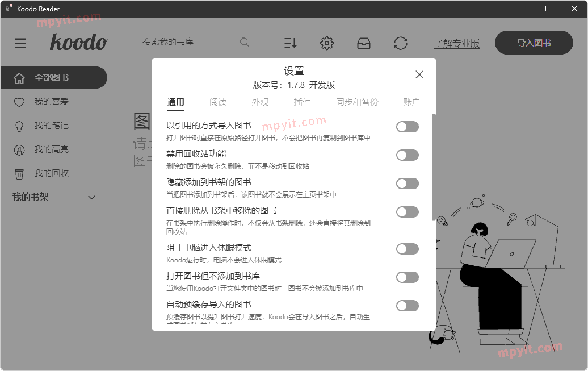Enable 禁用回收站功能 switch
588x371 pixels.
[x=408, y=155]
